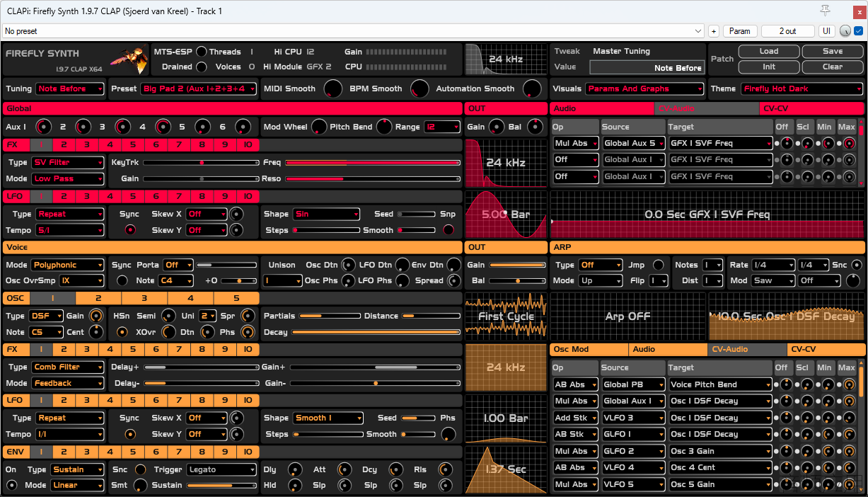This screenshot has width=868, height=497.
Task: Click the Unison Env Dtn knob
Action: pyautogui.click(x=453, y=265)
